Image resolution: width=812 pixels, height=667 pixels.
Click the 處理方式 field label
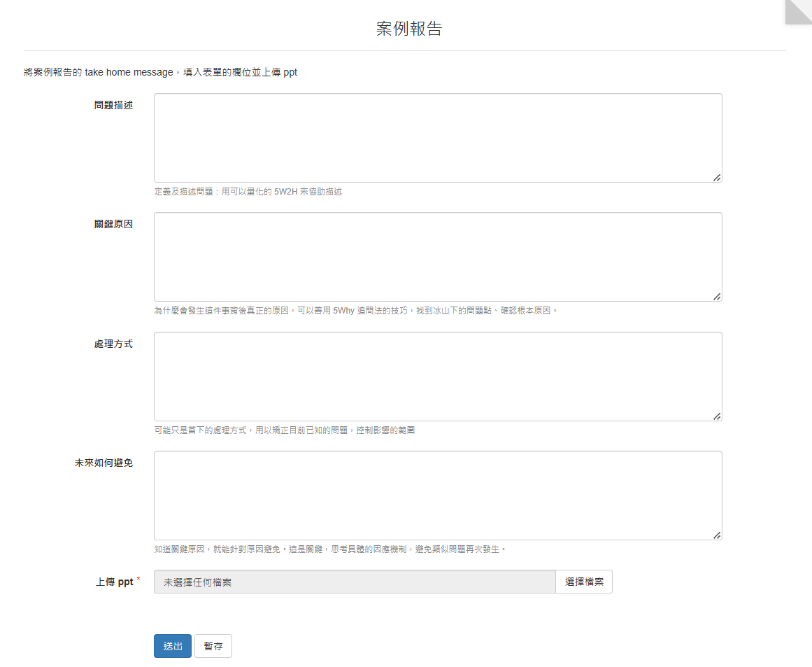[x=113, y=344]
